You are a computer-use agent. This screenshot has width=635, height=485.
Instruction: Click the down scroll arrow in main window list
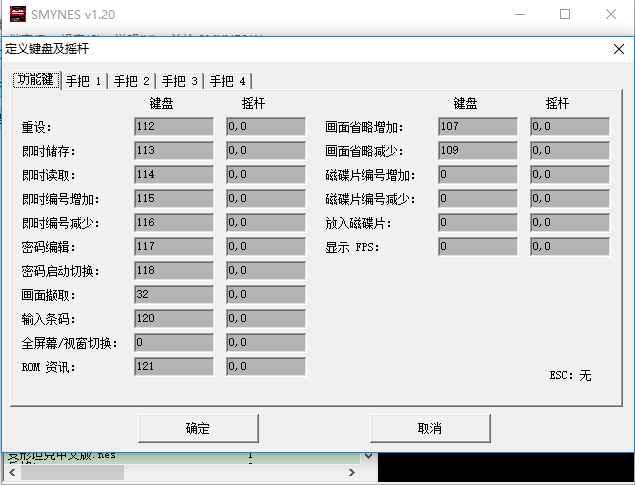click(368, 456)
